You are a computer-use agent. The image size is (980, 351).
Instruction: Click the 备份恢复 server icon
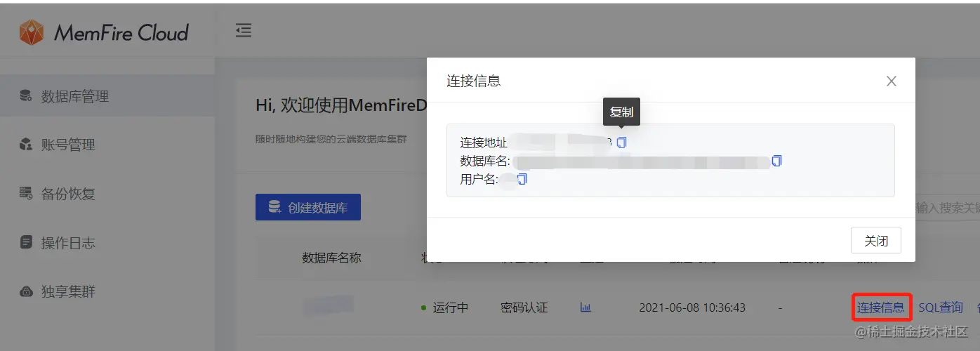point(26,193)
